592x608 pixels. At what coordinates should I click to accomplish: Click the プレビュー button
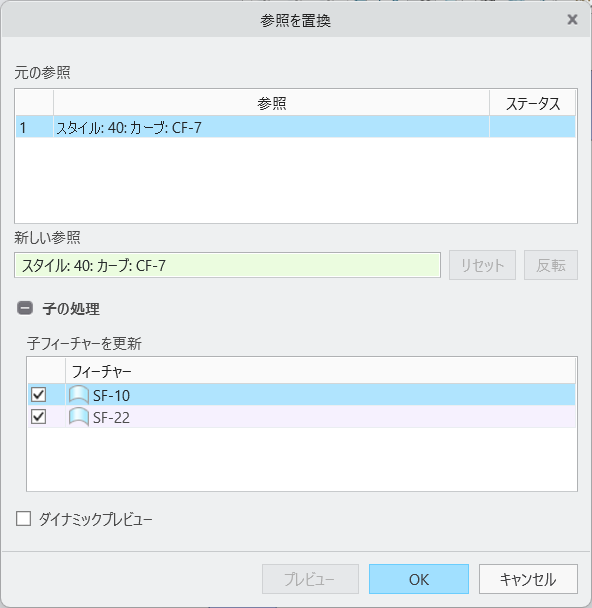coord(310,579)
